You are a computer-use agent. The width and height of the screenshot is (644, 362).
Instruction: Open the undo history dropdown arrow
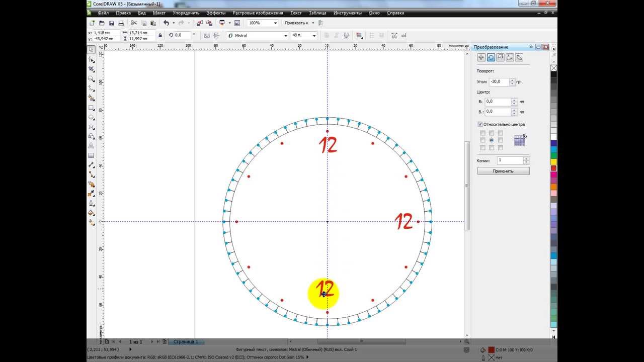[174, 23]
